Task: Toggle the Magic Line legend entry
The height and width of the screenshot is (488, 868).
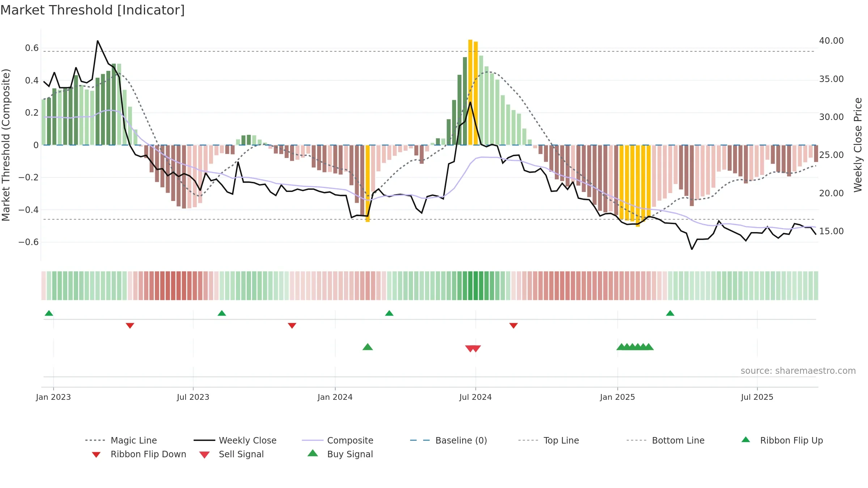Action: pos(121,440)
